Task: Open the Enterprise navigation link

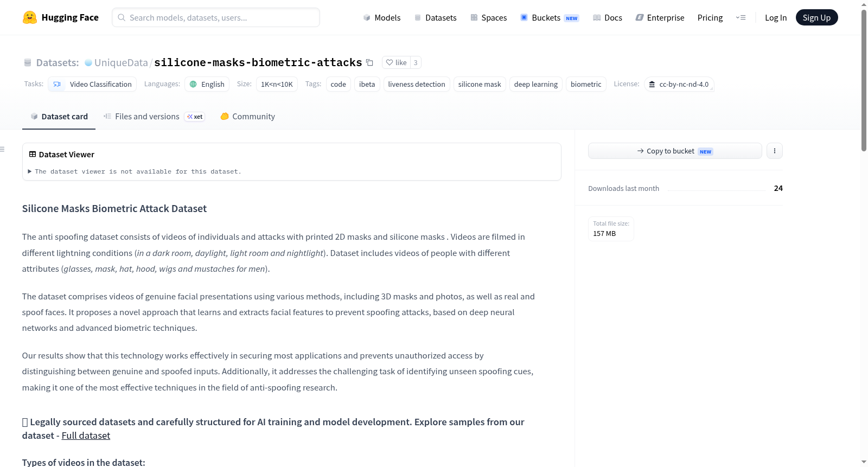Action: (660, 17)
